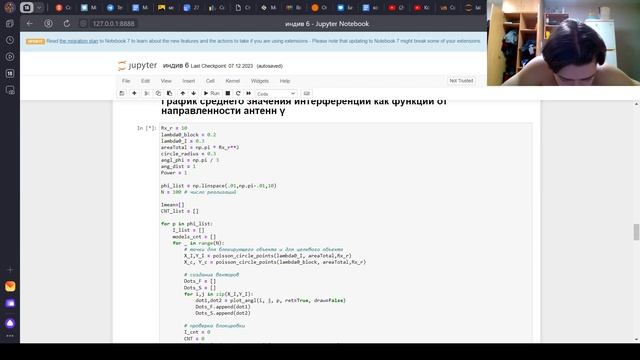
Task: Open the Widgets menu
Action: pos(260,81)
